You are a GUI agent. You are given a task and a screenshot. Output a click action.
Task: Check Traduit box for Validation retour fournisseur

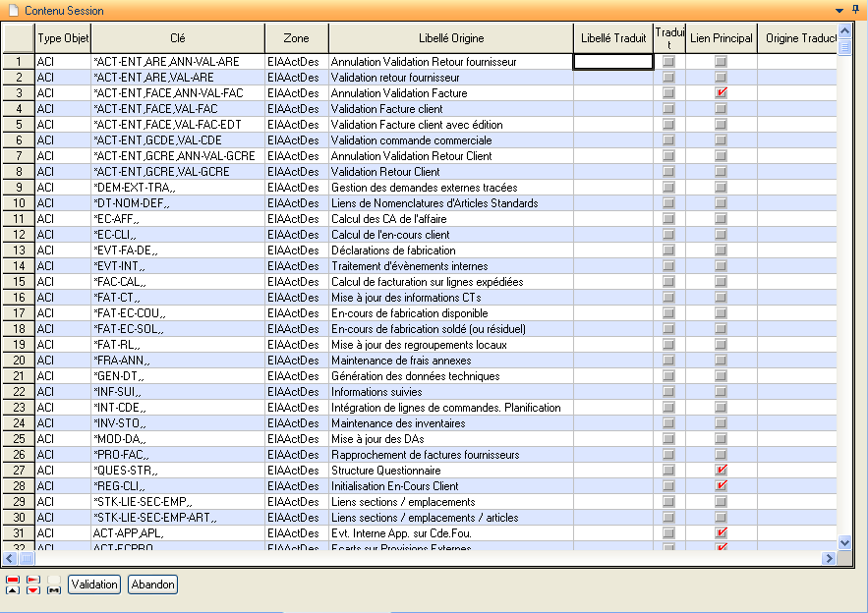[668, 78]
